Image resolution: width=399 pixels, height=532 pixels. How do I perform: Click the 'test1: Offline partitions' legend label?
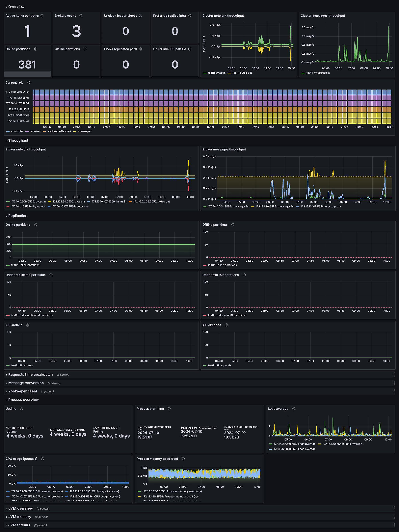tap(222, 265)
